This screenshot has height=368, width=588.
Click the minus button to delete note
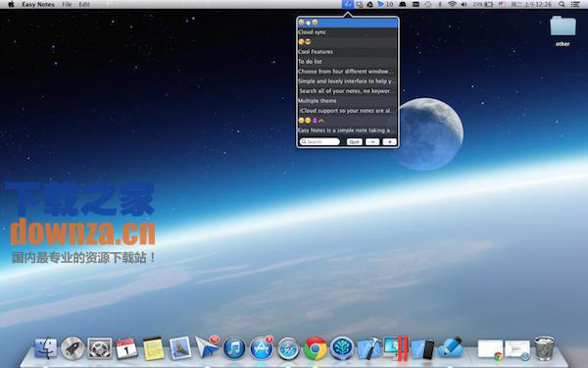[x=372, y=141]
